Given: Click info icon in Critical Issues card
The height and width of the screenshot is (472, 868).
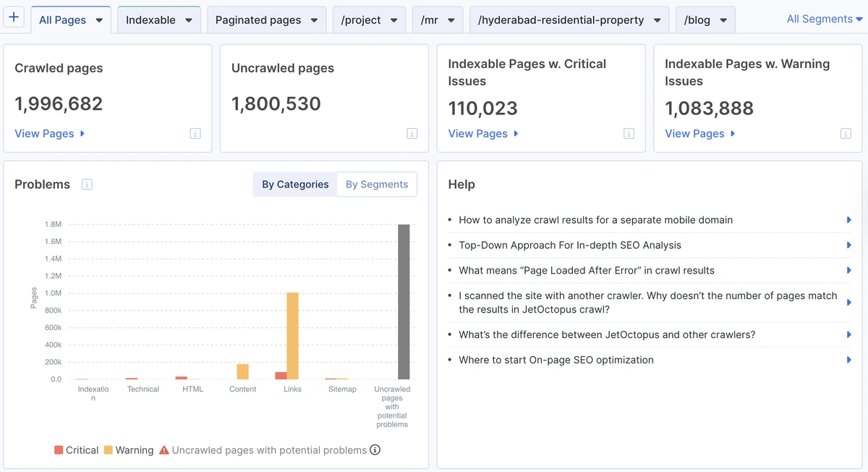Looking at the screenshot, I should 629,134.
